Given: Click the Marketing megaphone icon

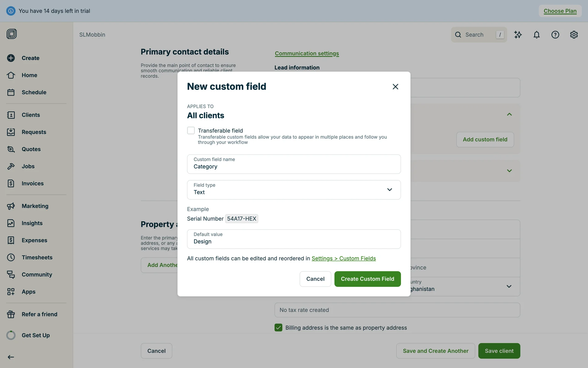Looking at the screenshot, I should pyautogui.click(x=11, y=206).
